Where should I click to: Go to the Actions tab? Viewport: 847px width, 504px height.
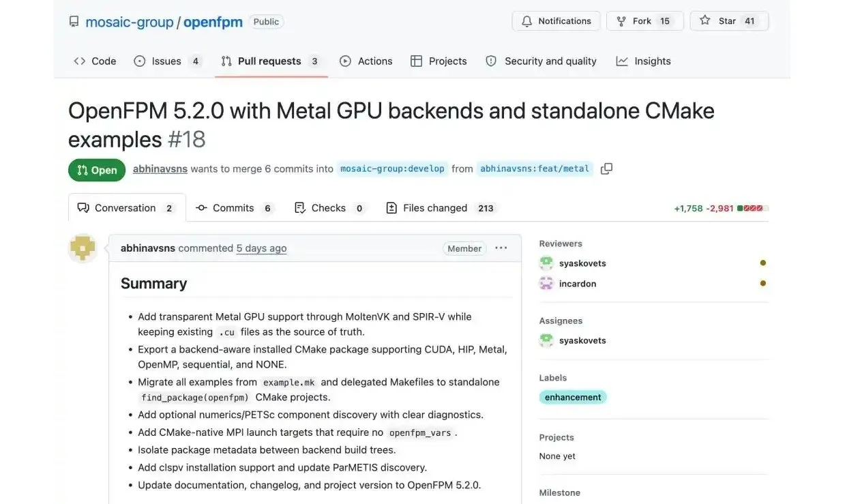tap(366, 61)
